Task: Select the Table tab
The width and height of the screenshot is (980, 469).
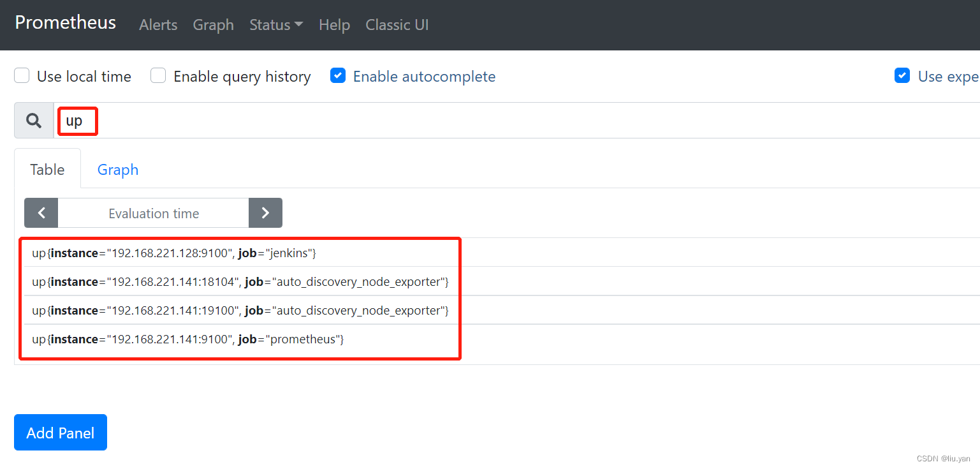Action: [x=48, y=169]
